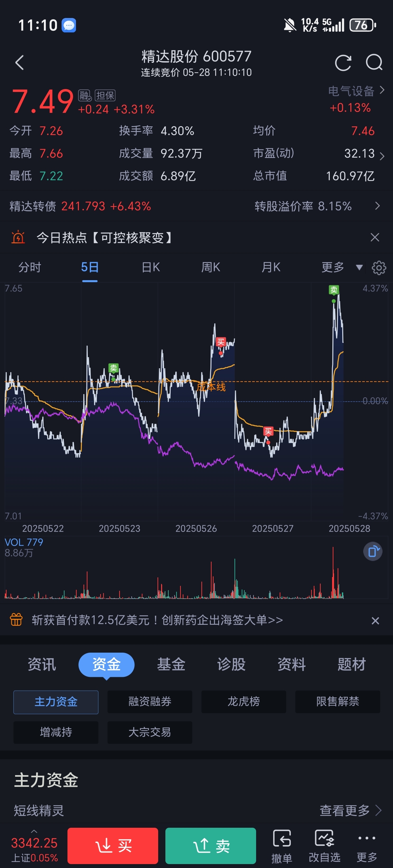
Task: Tap the muted bell status icon
Action: click(290, 25)
